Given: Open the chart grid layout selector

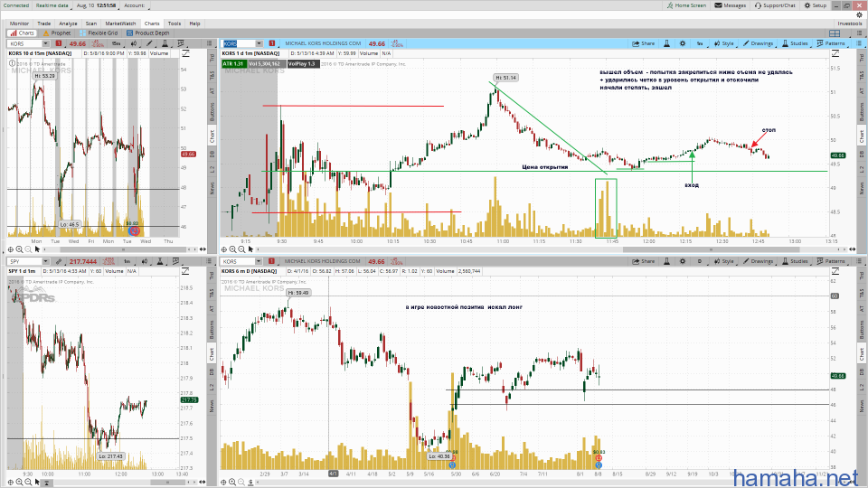Looking at the screenshot, I should pyautogui.click(x=835, y=33).
